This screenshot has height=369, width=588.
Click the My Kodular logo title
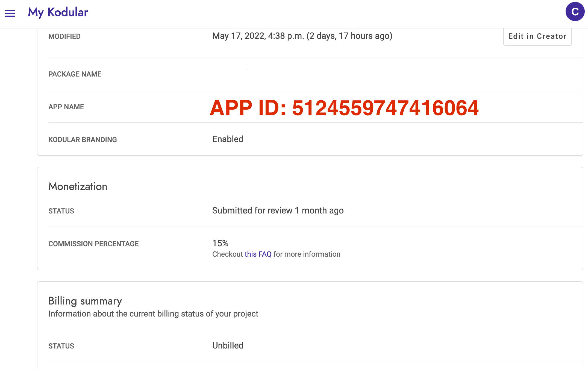[x=58, y=13]
